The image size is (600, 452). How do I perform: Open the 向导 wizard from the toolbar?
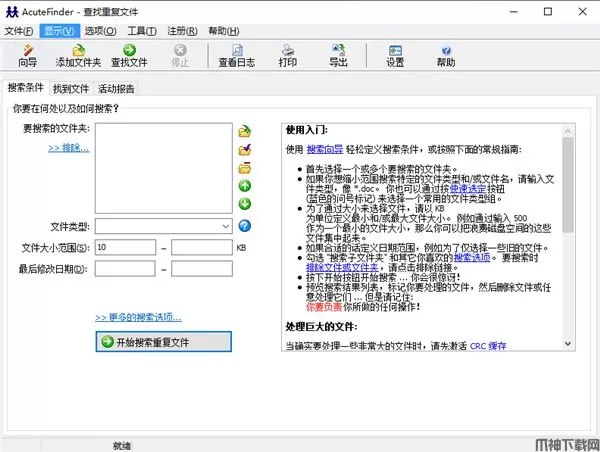pyautogui.click(x=27, y=54)
